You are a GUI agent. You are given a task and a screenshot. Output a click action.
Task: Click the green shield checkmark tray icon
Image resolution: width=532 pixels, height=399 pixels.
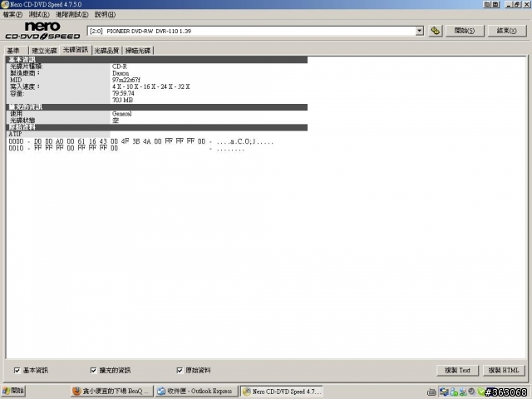(480, 392)
